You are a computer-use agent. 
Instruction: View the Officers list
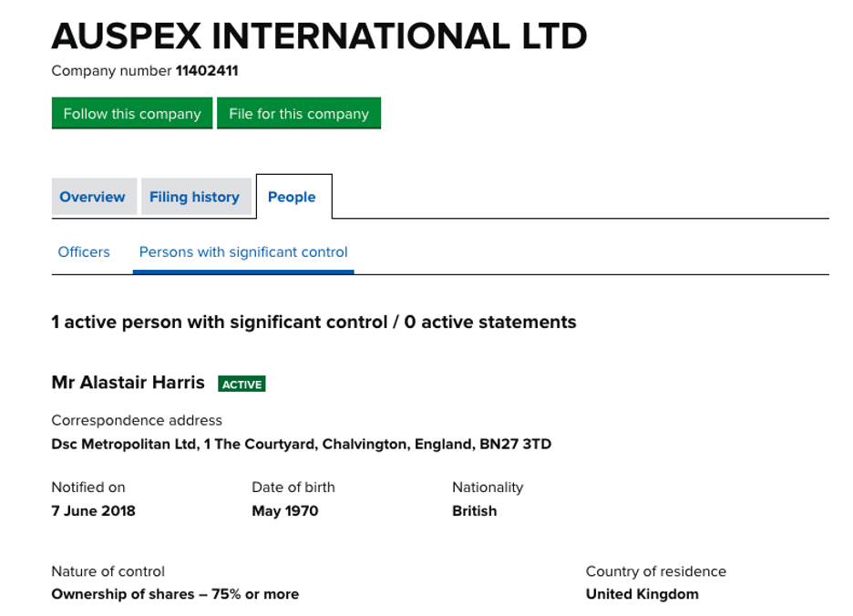(84, 252)
